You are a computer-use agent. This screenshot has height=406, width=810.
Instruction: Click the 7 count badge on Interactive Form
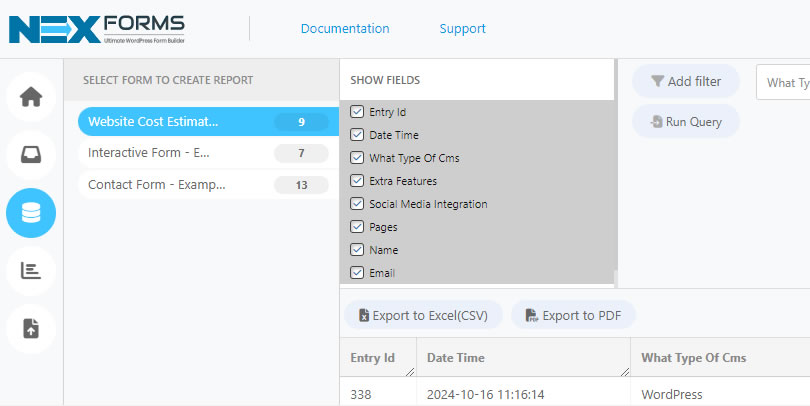[301, 153]
